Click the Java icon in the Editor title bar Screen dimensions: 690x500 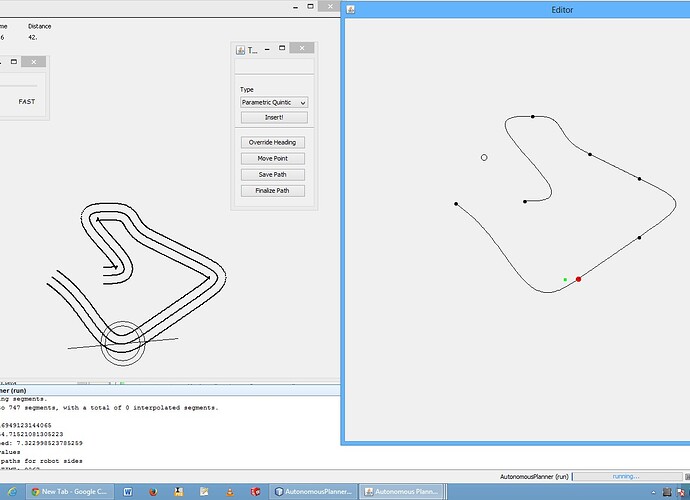[350, 9]
